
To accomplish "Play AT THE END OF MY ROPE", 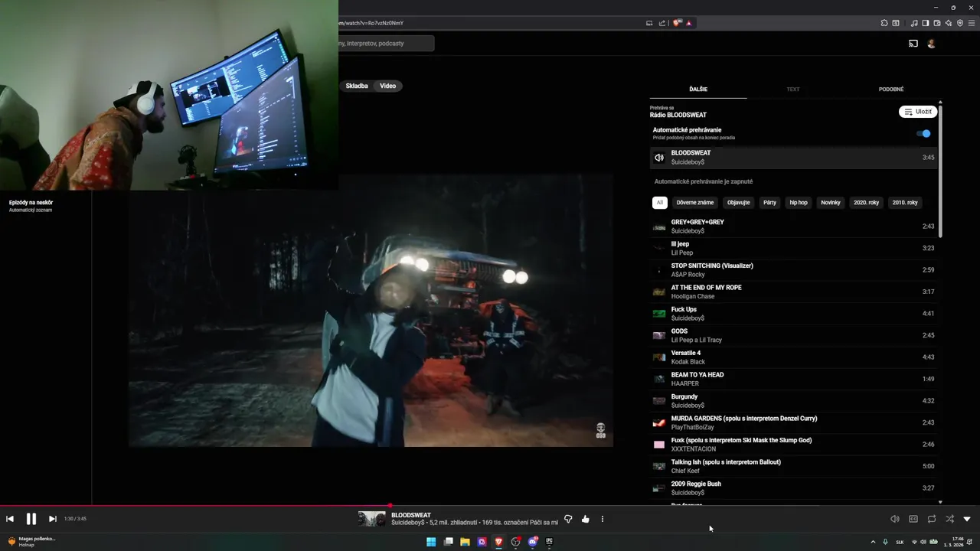I will tap(794, 292).
